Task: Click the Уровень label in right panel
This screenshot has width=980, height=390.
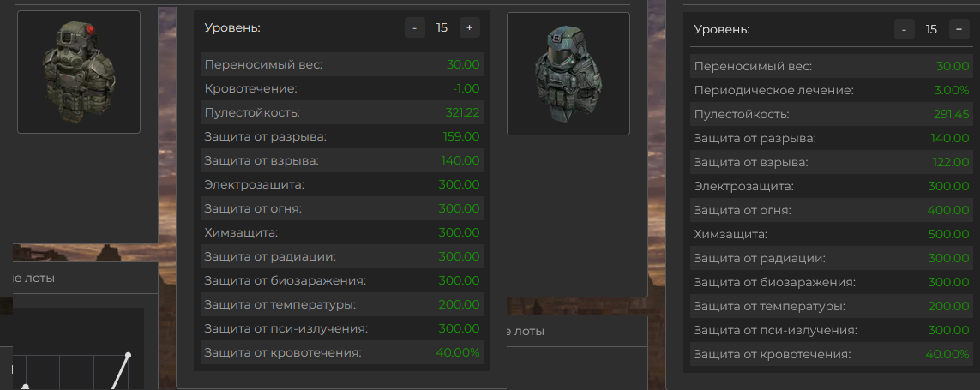Action: (722, 29)
